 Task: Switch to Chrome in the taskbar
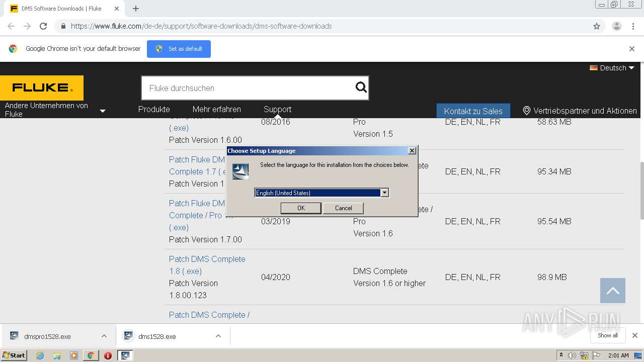91,355
